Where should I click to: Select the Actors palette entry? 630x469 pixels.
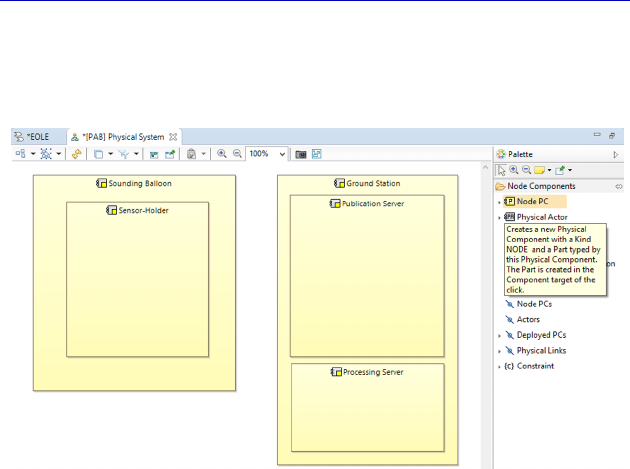pos(528,319)
